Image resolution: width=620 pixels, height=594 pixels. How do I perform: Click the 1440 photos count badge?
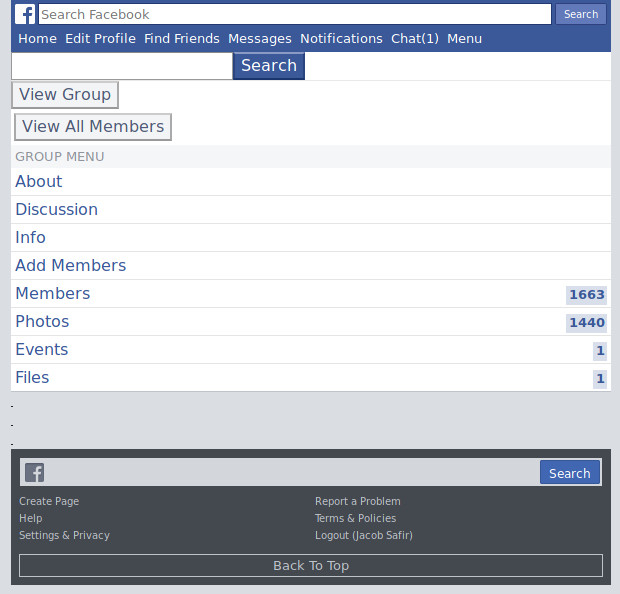tap(586, 323)
